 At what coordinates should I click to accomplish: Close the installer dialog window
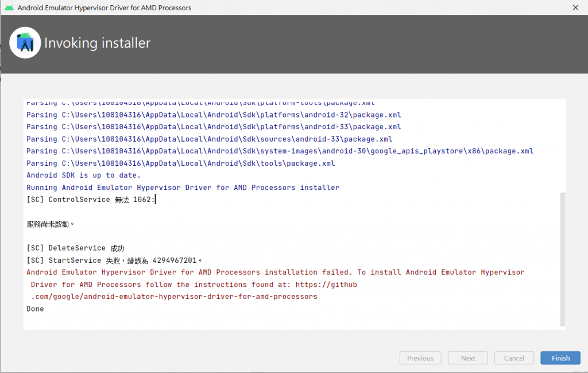pos(575,7)
